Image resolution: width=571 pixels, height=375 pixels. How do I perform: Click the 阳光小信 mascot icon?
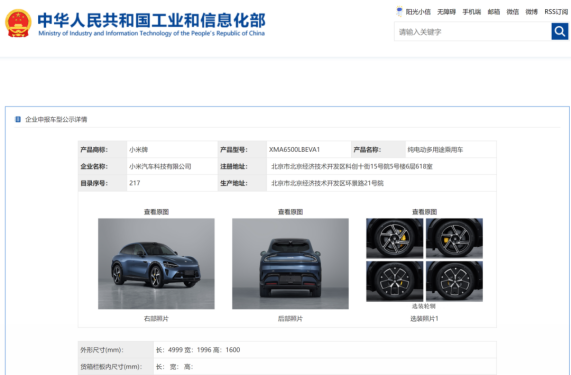[x=399, y=12]
